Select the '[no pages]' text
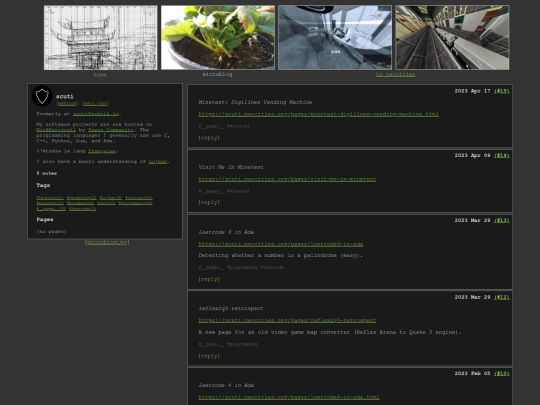 (51, 231)
